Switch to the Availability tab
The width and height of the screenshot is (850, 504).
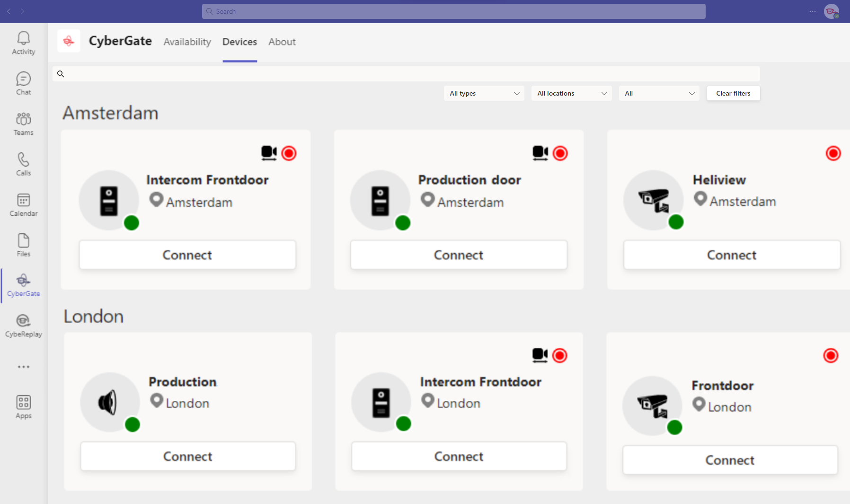pos(187,42)
